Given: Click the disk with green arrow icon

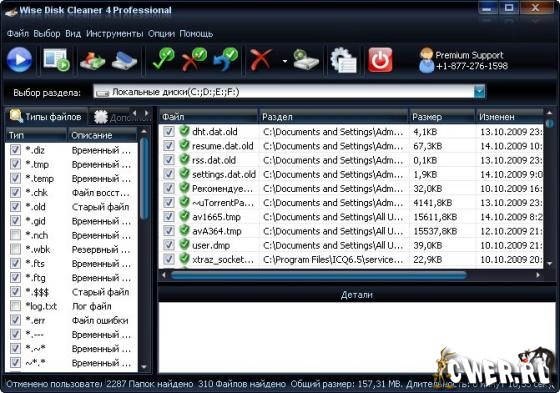Looking at the screenshot, I should pyautogui.click(x=306, y=60).
